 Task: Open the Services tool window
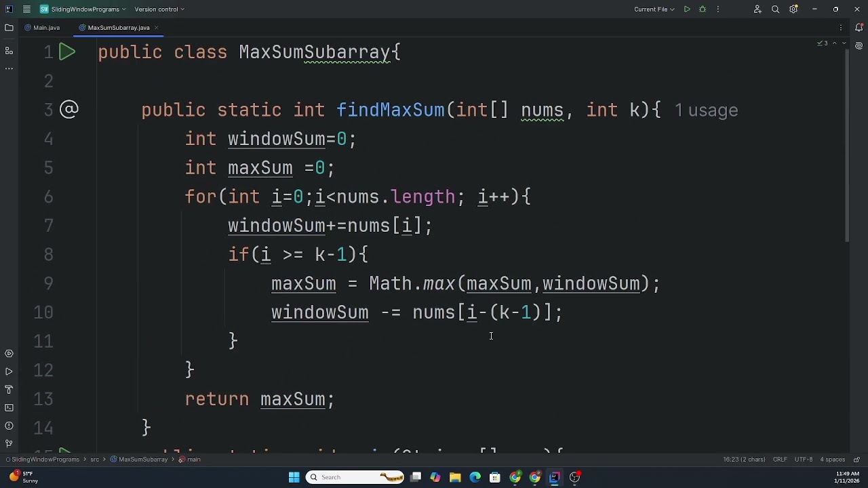click(x=9, y=354)
